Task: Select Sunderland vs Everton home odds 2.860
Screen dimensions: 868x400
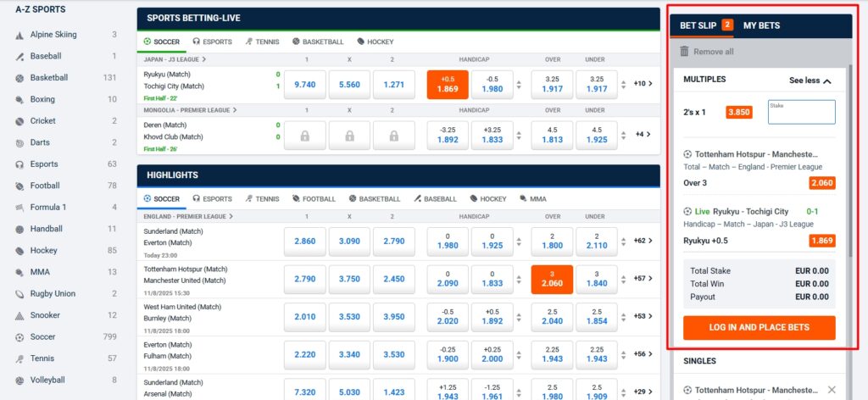Action: point(305,242)
